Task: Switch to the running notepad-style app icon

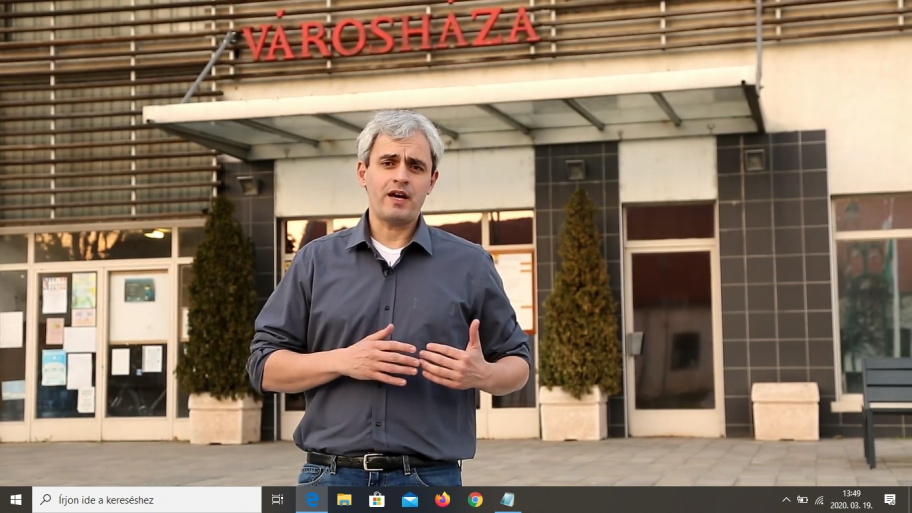Action: pyautogui.click(x=508, y=499)
